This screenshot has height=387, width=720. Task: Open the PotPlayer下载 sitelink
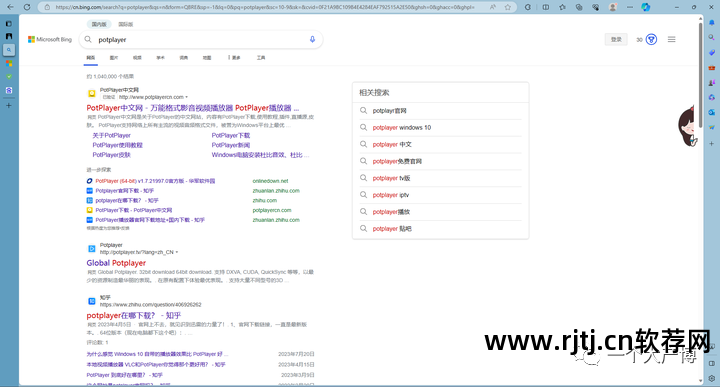click(x=231, y=135)
